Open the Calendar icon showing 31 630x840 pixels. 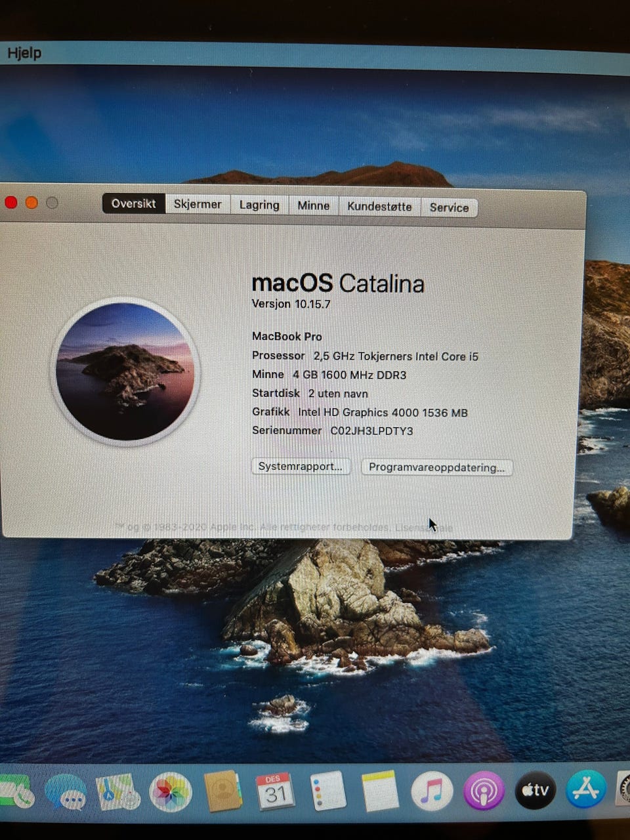(x=275, y=791)
